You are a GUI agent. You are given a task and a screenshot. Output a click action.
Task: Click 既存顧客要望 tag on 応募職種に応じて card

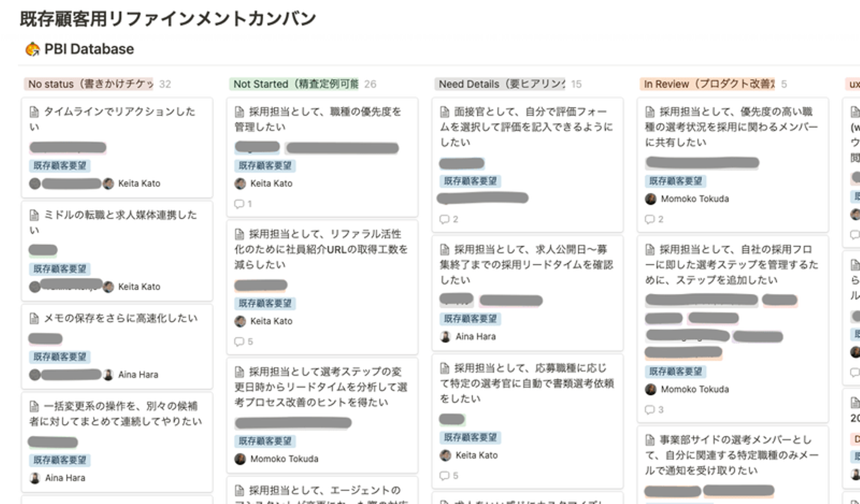tap(470, 437)
